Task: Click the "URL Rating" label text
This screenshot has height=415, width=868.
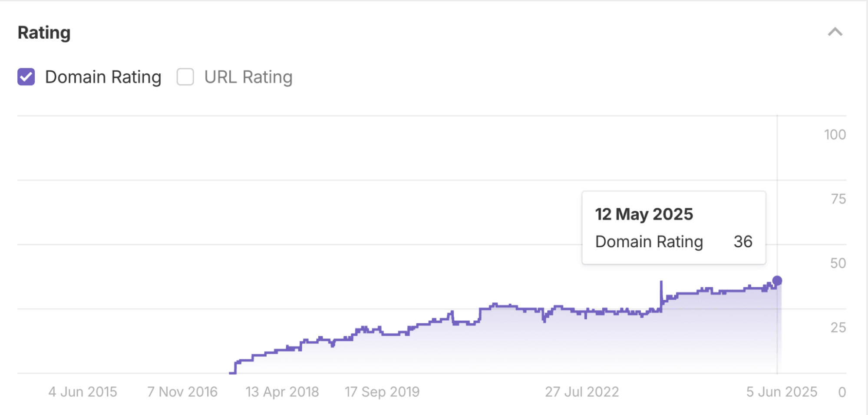Action: click(x=248, y=77)
